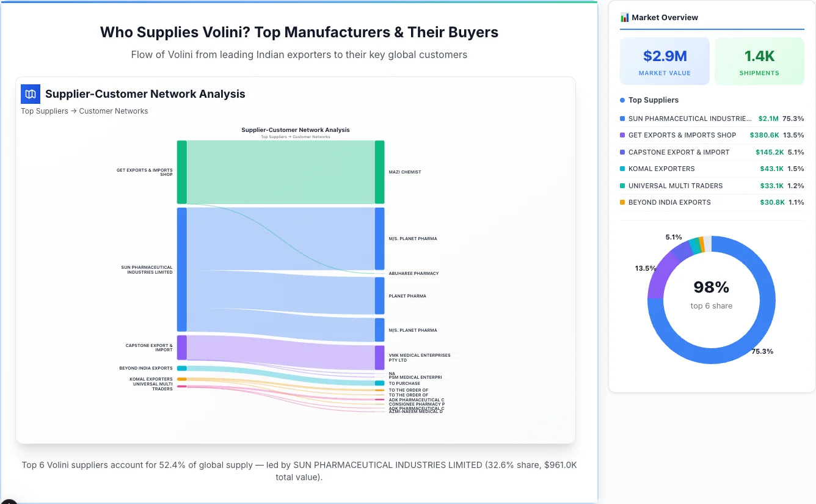Select KOMAL EXPORTERS teal square icon
Viewport: 816px width, 504px height.
624,169
